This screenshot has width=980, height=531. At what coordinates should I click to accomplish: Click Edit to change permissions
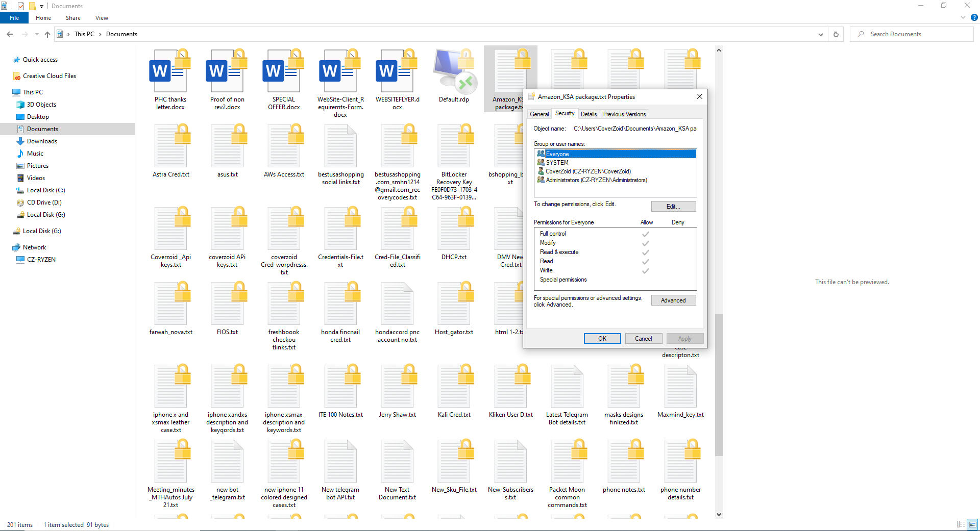pos(673,207)
